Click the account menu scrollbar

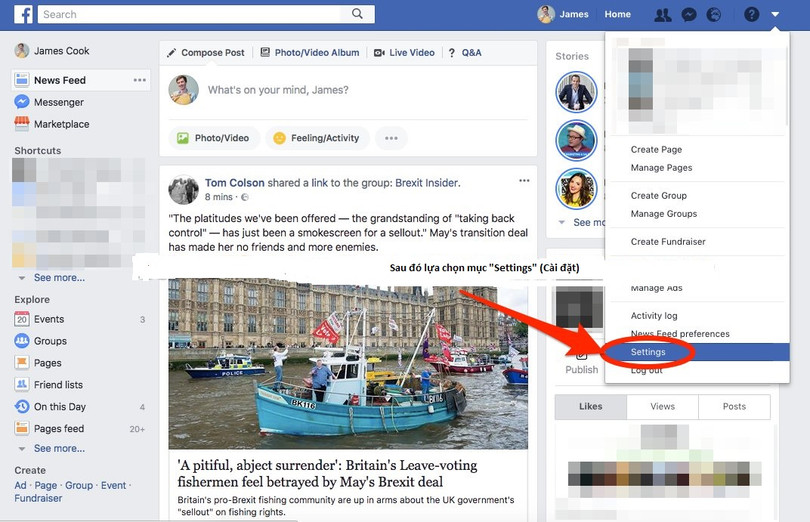click(x=786, y=85)
